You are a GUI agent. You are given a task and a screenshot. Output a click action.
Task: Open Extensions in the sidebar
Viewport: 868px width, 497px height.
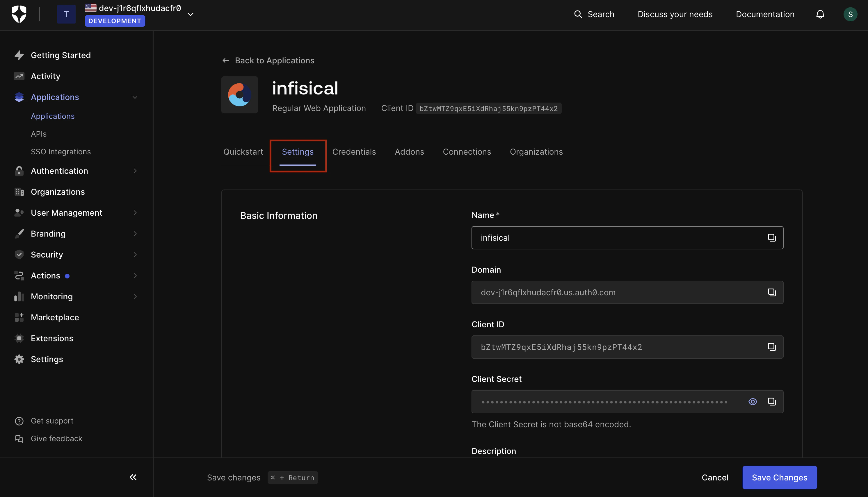point(52,338)
